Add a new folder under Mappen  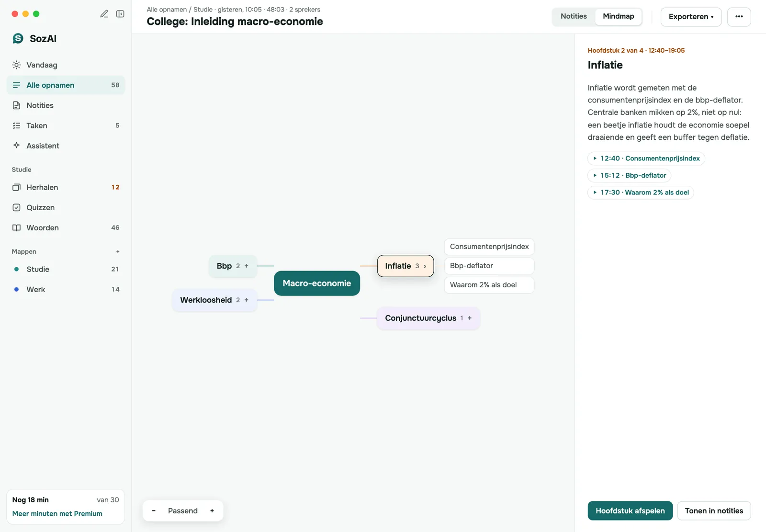pos(118,251)
